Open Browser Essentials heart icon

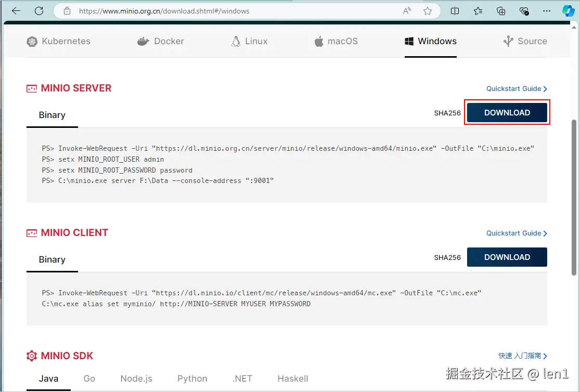(x=524, y=11)
